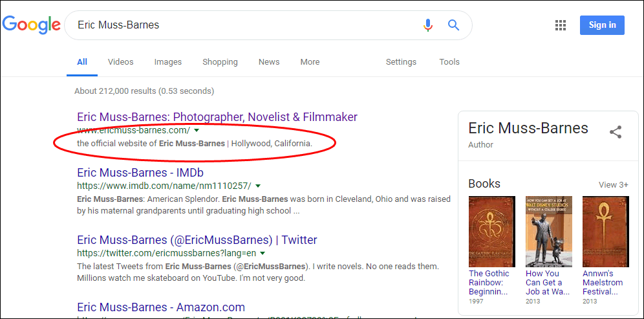Expand dropdown arrow beside Twitter URL
The height and width of the screenshot is (319, 644).
[263, 253]
